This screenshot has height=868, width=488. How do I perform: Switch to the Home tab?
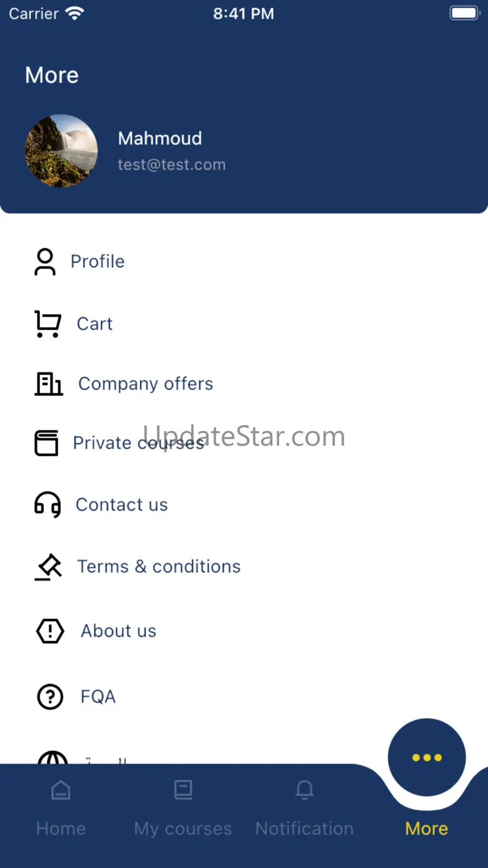61,807
